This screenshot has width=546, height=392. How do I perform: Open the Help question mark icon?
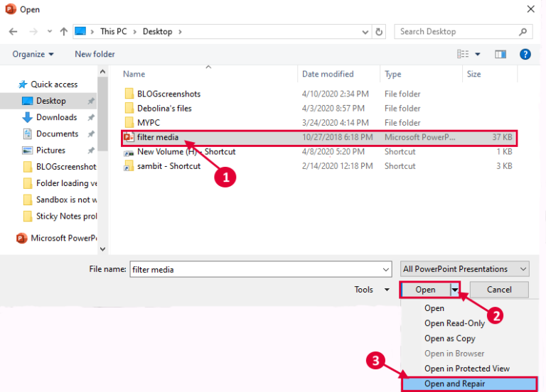[525, 54]
